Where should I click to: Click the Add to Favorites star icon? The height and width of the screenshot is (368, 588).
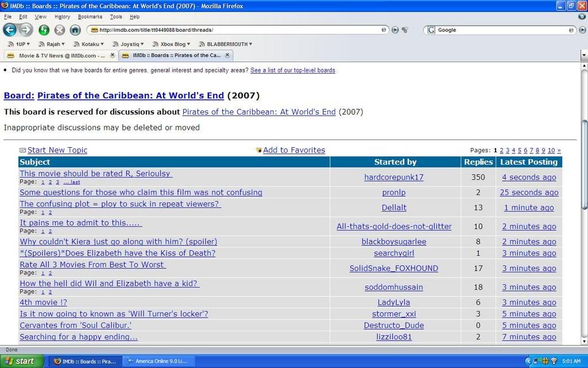click(259, 150)
